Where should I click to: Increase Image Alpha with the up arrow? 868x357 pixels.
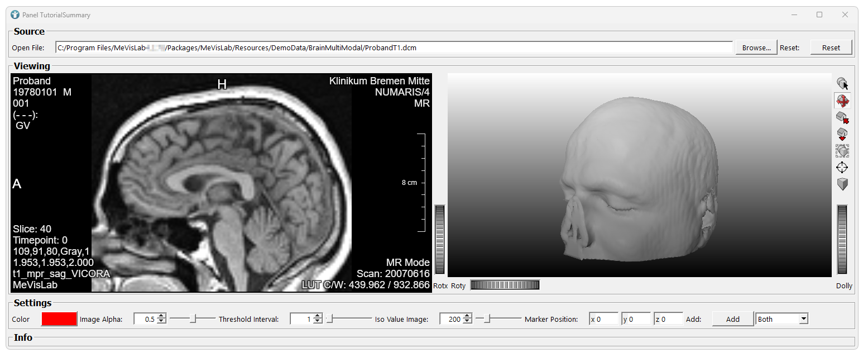[162, 316]
